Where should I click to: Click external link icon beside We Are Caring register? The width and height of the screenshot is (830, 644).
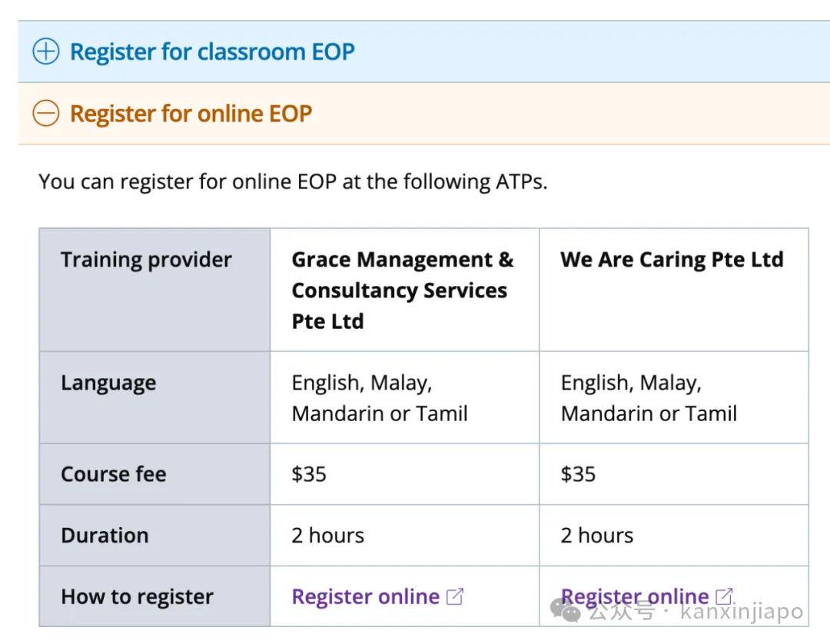pos(724,597)
